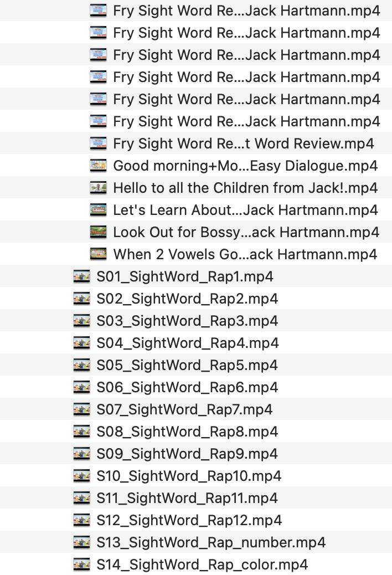Image resolution: width=392 pixels, height=575 pixels.
Task: Select the Look Out for Bossy video file
Action: tap(246, 232)
